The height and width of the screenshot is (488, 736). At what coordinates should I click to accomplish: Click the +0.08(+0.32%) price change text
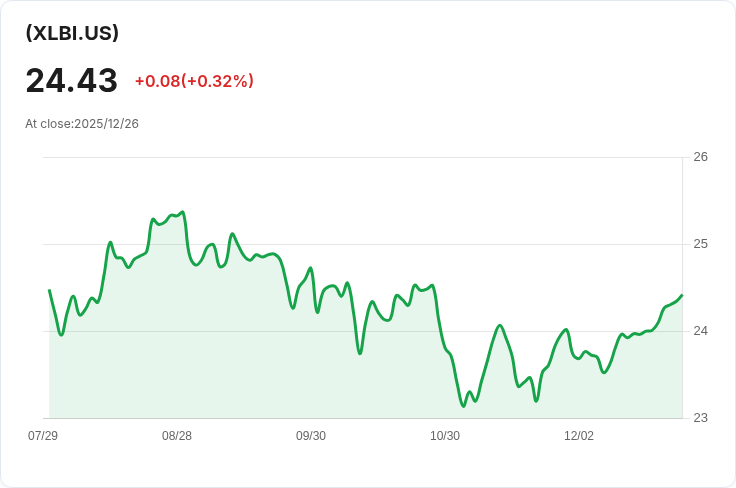pos(194,81)
